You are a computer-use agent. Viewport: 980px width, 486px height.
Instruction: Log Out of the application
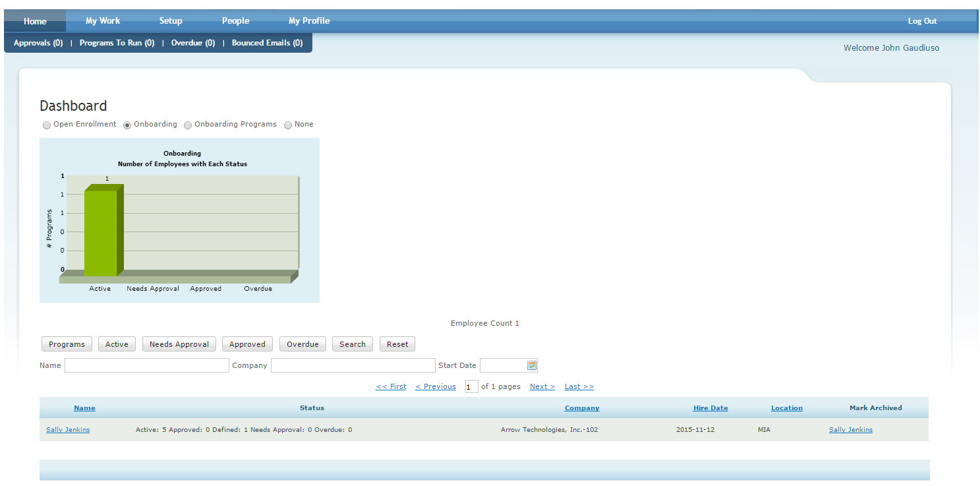pyautogui.click(x=922, y=20)
